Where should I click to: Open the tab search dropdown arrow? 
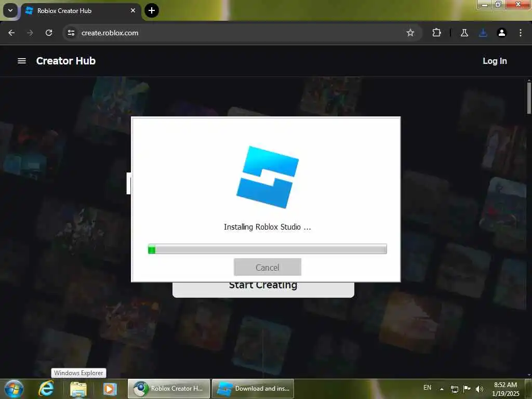click(10, 10)
